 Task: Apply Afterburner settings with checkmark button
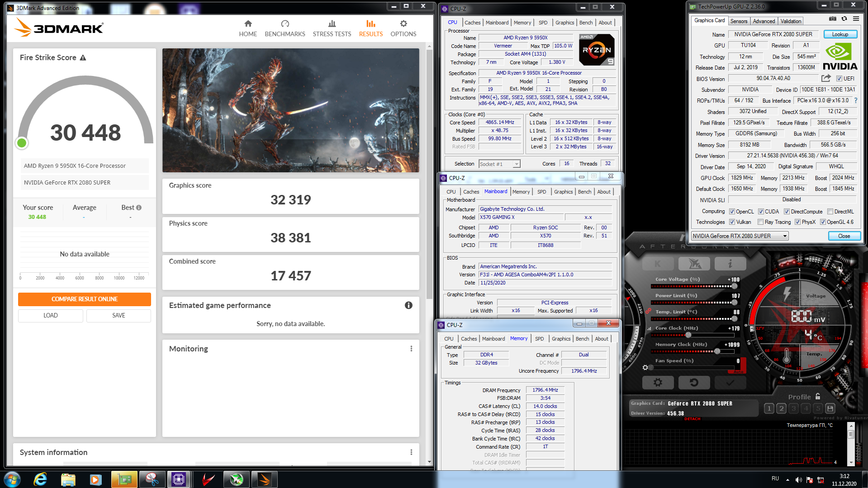[x=730, y=383]
